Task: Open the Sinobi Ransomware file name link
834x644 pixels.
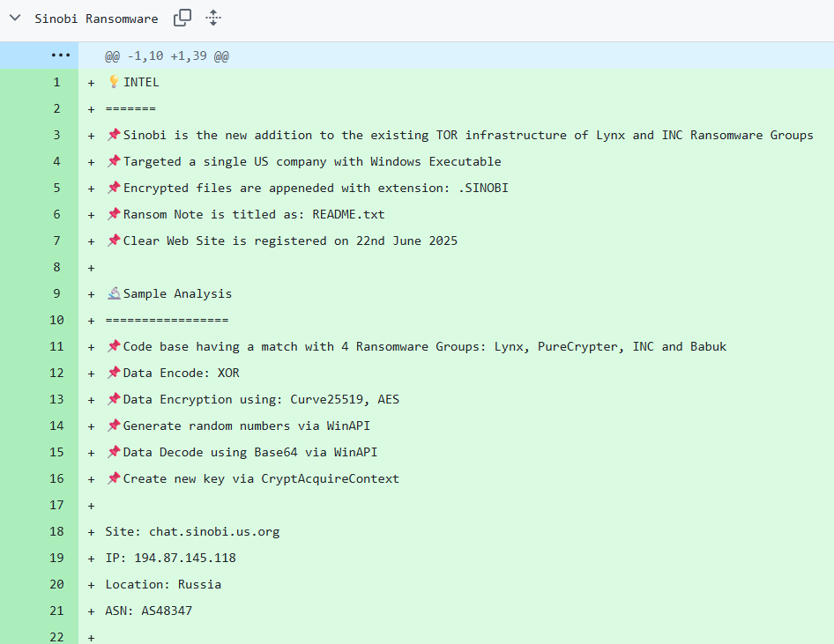Action: tap(96, 19)
